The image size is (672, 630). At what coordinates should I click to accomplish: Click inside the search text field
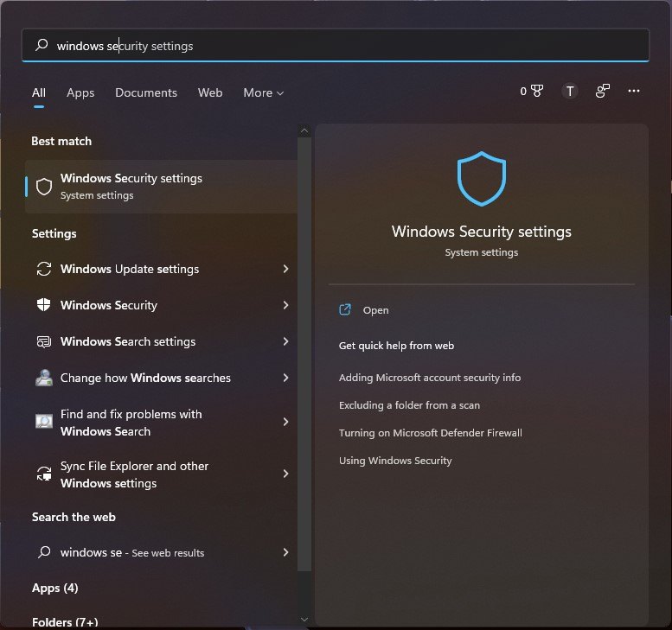pyautogui.click(x=336, y=46)
